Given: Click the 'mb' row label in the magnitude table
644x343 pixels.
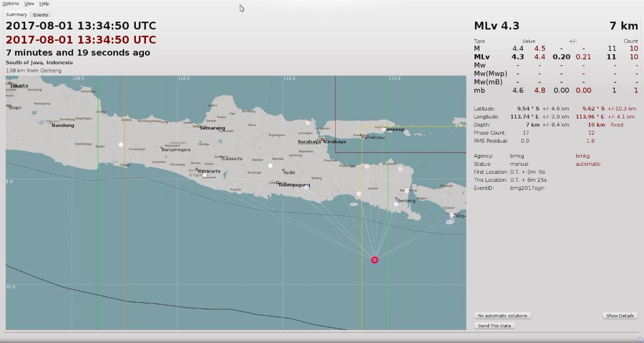Looking at the screenshot, I should click(x=479, y=91).
